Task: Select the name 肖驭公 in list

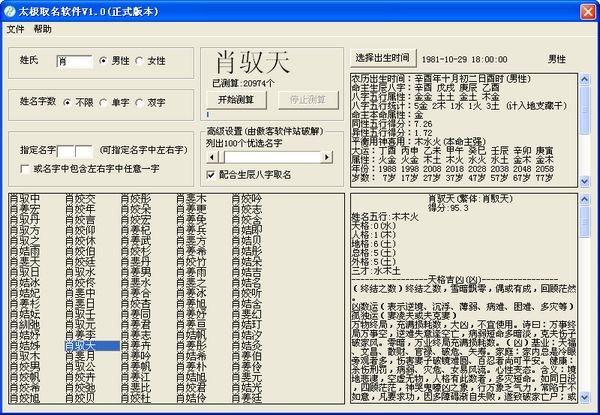Action: (x=80, y=367)
